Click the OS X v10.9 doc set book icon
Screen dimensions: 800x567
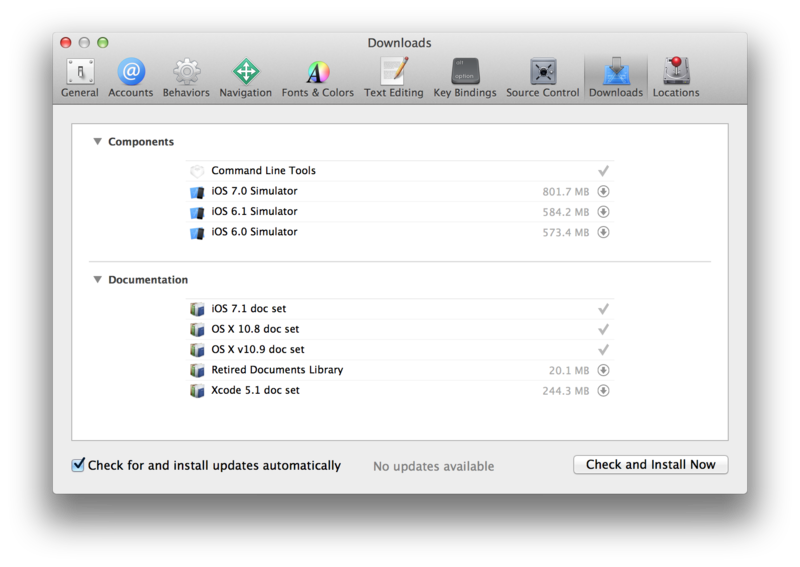tap(197, 350)
